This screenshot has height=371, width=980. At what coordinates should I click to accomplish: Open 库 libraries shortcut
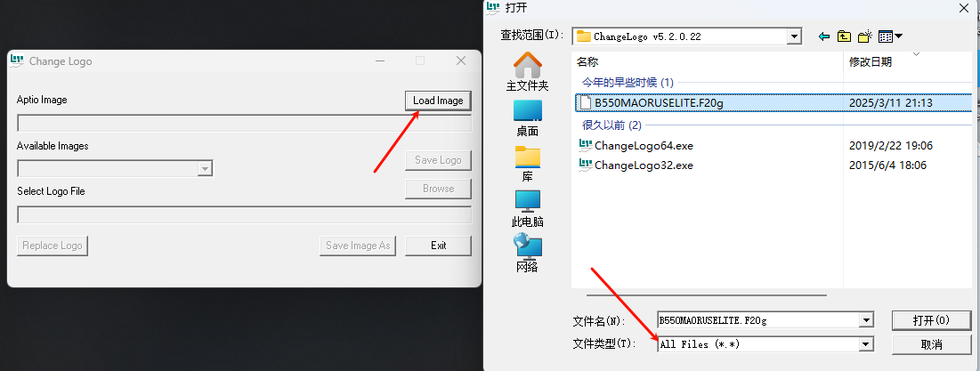[527, 164]
